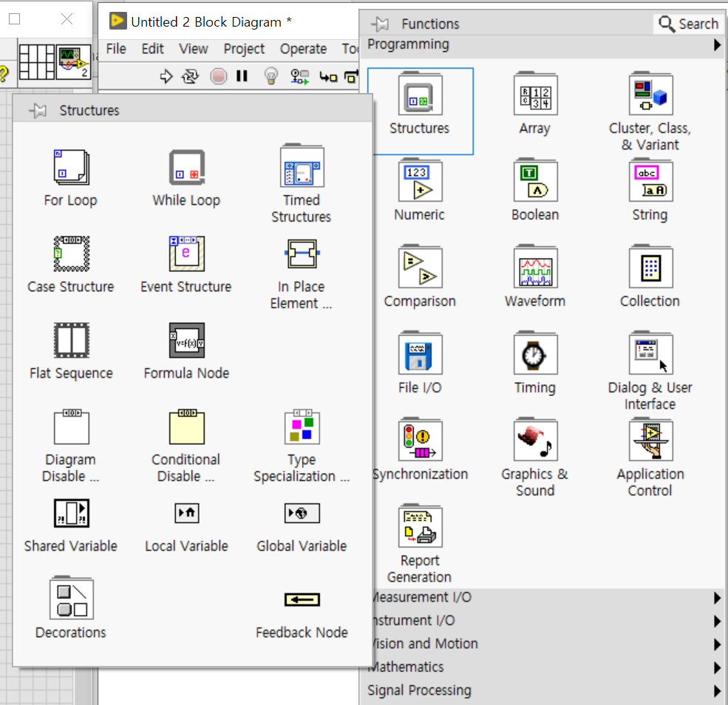Click the Abort Execution stop button
The image size is (728, 705).
218,75
